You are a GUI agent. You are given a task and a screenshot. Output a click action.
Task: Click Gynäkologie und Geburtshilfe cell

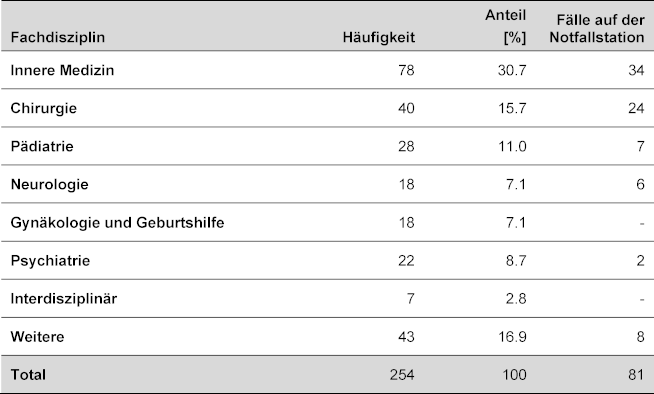click(117, 223)
